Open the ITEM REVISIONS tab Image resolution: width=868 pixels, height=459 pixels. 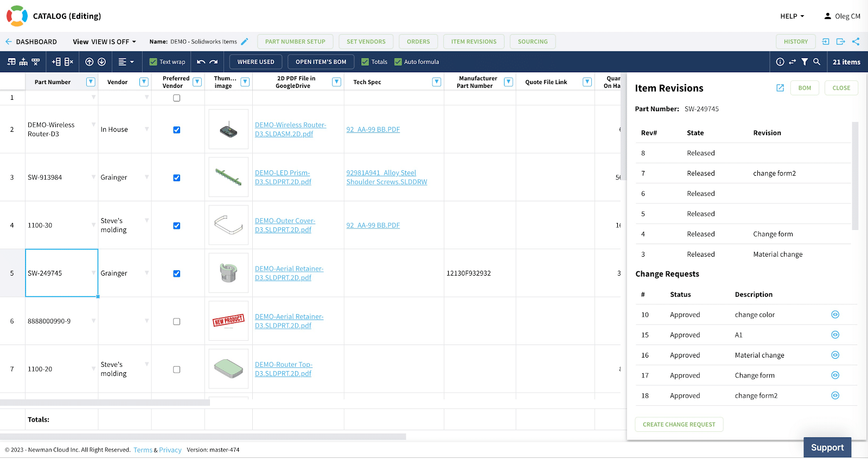[474, 42]
